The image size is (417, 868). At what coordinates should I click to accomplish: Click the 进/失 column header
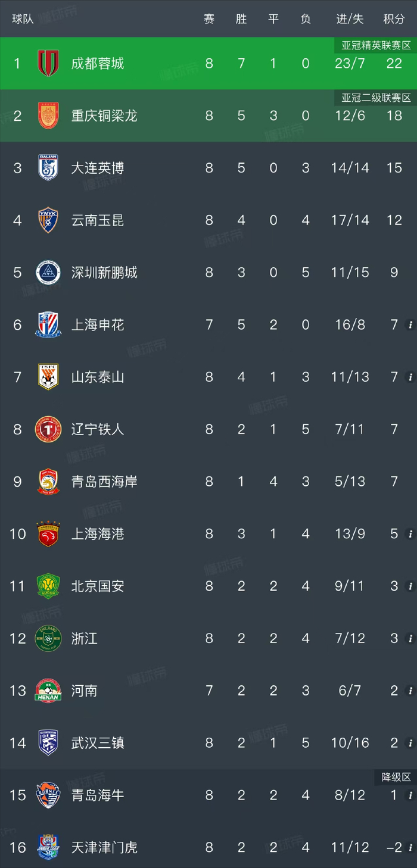click(349, 18)
